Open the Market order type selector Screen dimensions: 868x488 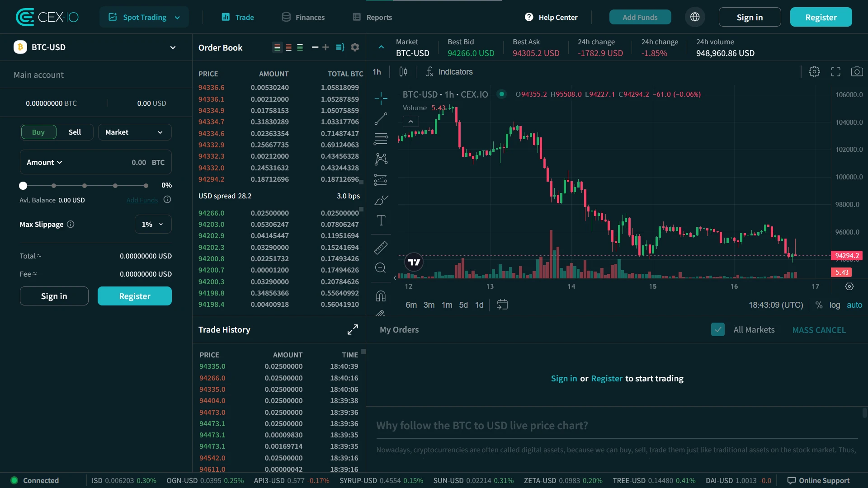click(x=134, y=132)
